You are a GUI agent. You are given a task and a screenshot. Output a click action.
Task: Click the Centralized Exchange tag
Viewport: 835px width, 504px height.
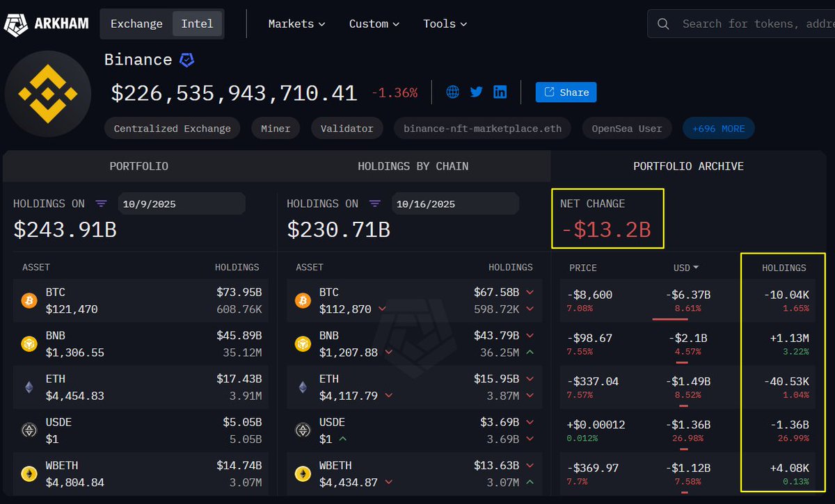(173, 129)
